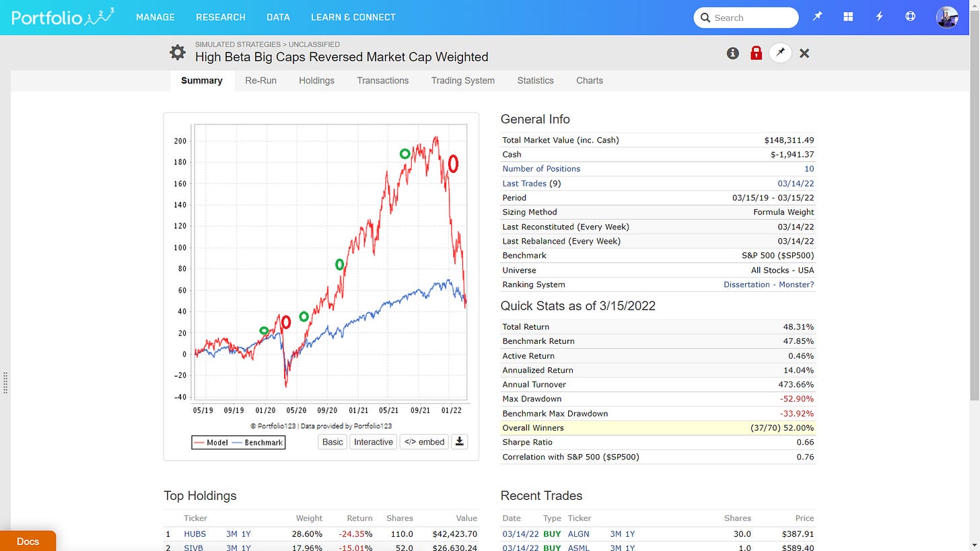Click the 3M link for ALGN
The image size is (980, 551).
pos(617,534)
